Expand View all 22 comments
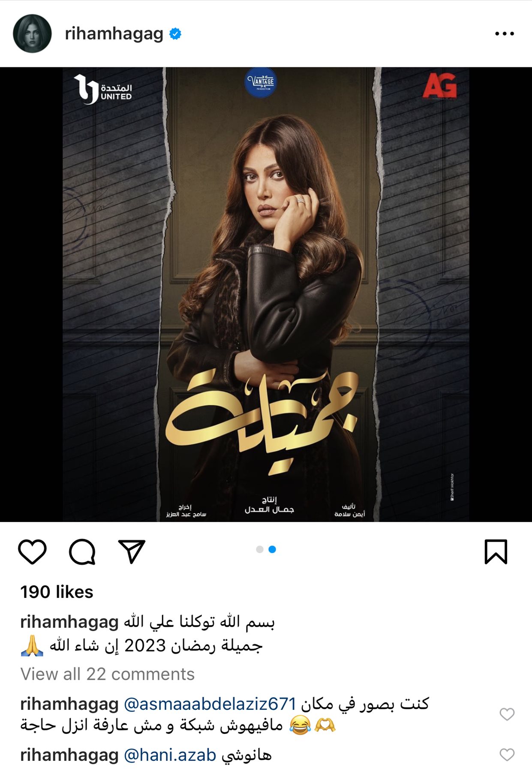The height and width of the screenshot is (772, 532). 108,674
